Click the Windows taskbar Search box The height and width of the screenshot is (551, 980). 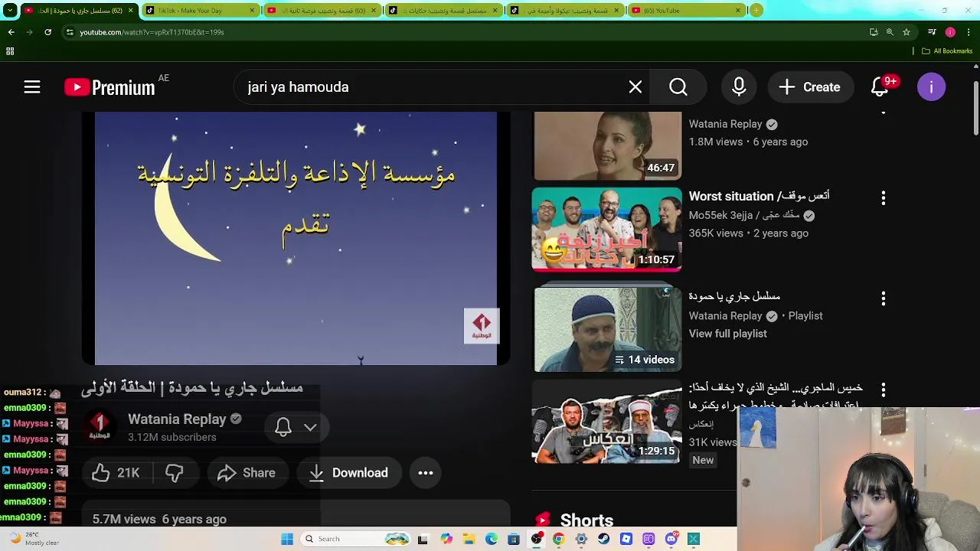(x=356, y=539)
